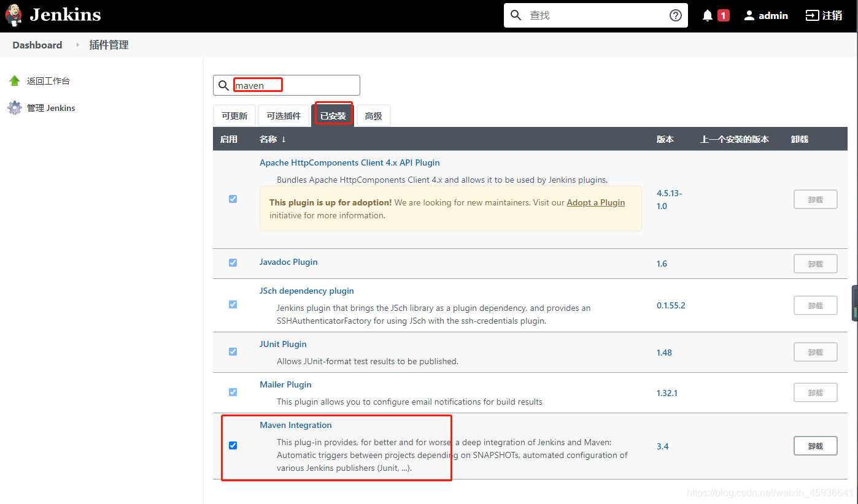Image resolution: width=858 pixels, height=504 pixels.
Task: Select the 已安装 tab
Action: (333, 116)
